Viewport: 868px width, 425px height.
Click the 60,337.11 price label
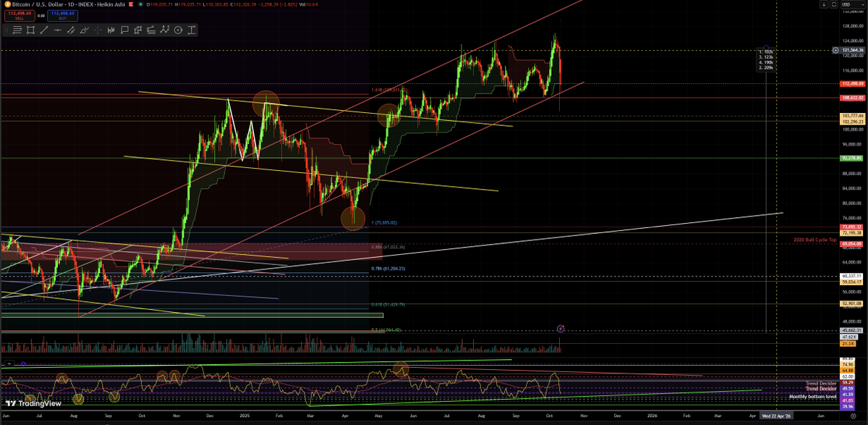pyautogui.click(x=852, y=276)
